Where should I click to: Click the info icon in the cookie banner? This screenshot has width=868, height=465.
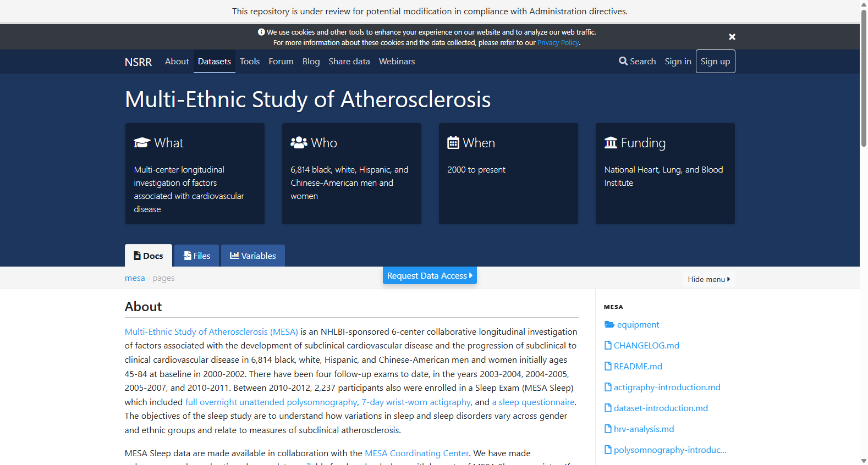(x=261, y=32)
